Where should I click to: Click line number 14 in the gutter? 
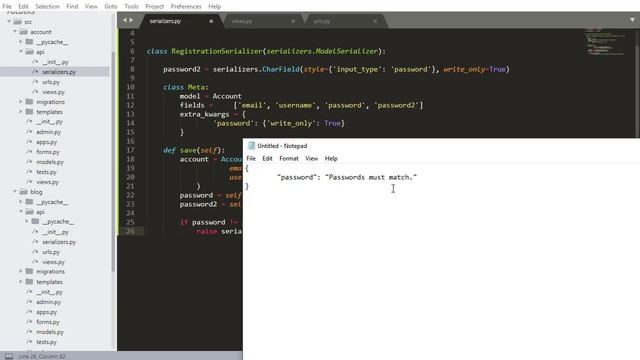click(x=130, y=123)
